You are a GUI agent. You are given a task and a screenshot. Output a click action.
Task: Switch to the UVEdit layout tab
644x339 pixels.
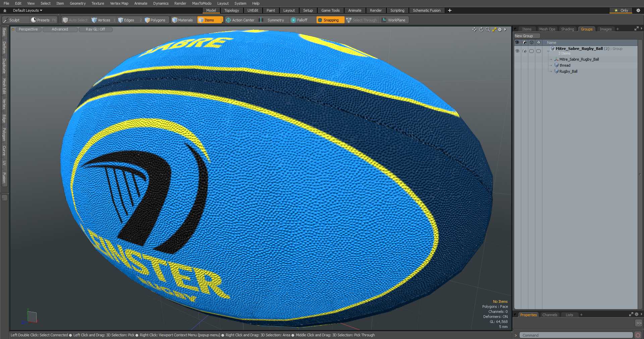click(x=253, y=10)
